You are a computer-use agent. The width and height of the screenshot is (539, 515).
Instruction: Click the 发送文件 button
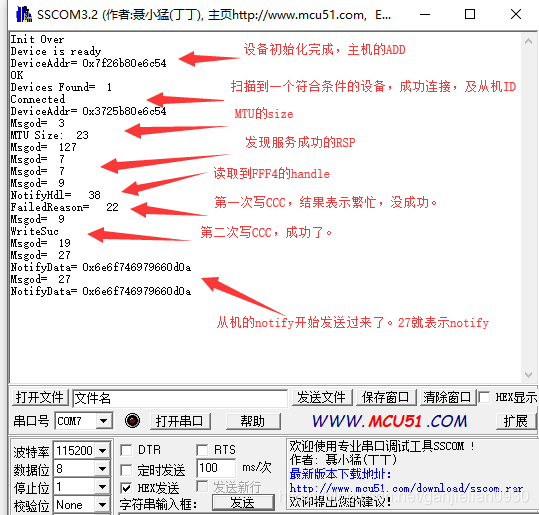[322, 397]
